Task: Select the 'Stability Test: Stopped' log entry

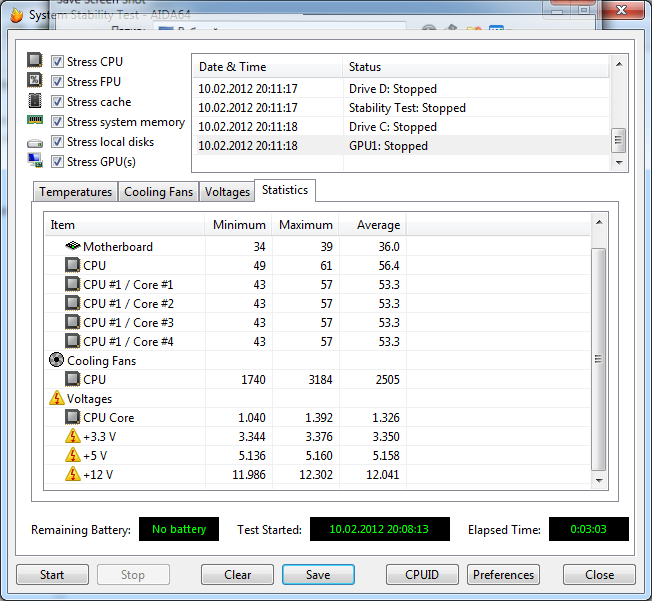Action: 402,108
